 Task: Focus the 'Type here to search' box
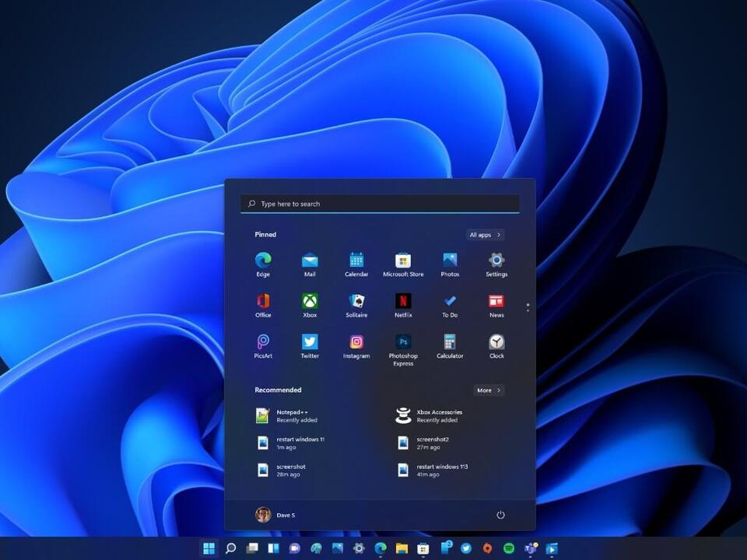pyautogui.click(x=380, y=204)
